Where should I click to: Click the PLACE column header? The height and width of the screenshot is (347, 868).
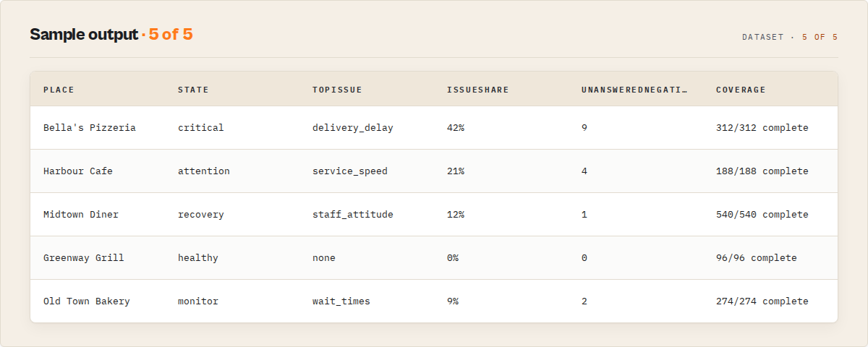[59, 90]
